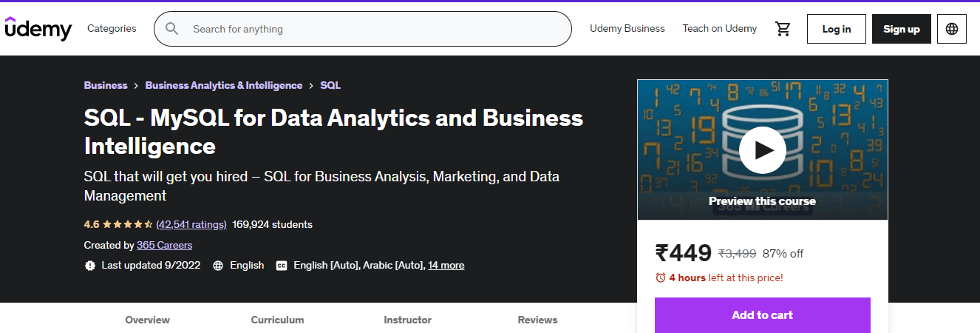Switch to the Overview tab
980x333 pixels.
[147, 320]
